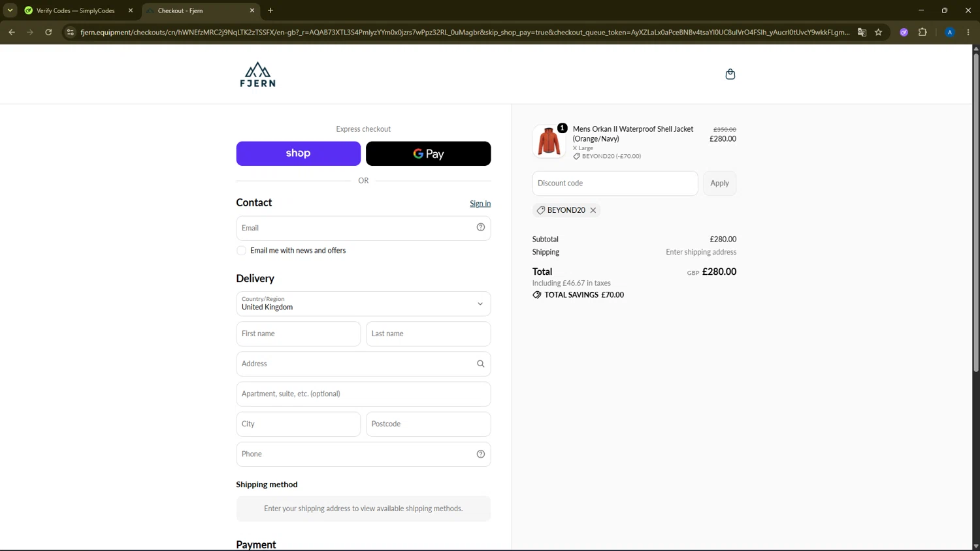Toggle Email me with news and offers
Screen dimensions: 980x551
(x=241, y=251)
